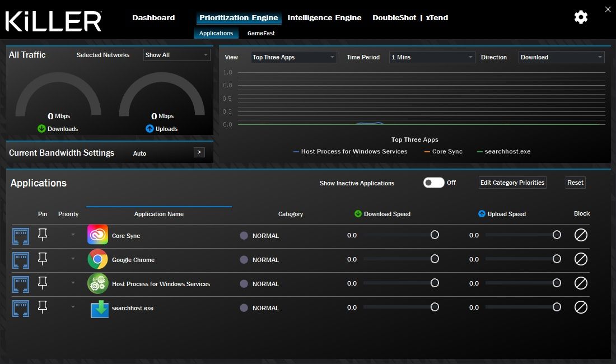Screen dimensions: 616x364
Task: Click Upload Speed column blue icon
Action: point(482,213)
